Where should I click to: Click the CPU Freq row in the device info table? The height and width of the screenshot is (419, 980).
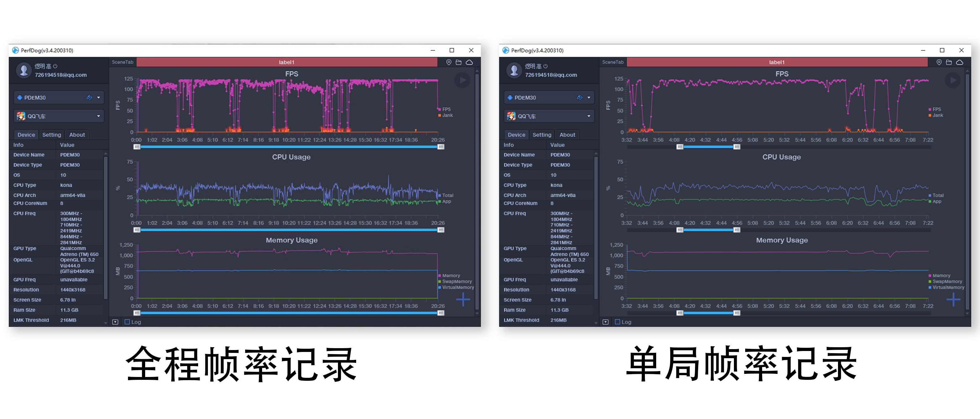click(24, 213)
